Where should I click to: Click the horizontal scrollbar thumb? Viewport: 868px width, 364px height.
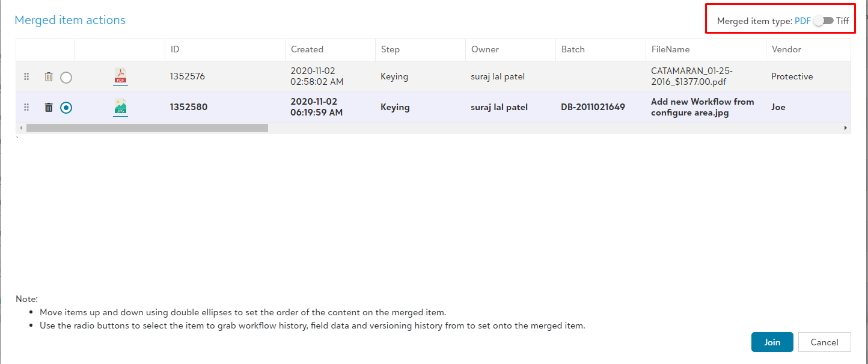[x=147, y=128]
